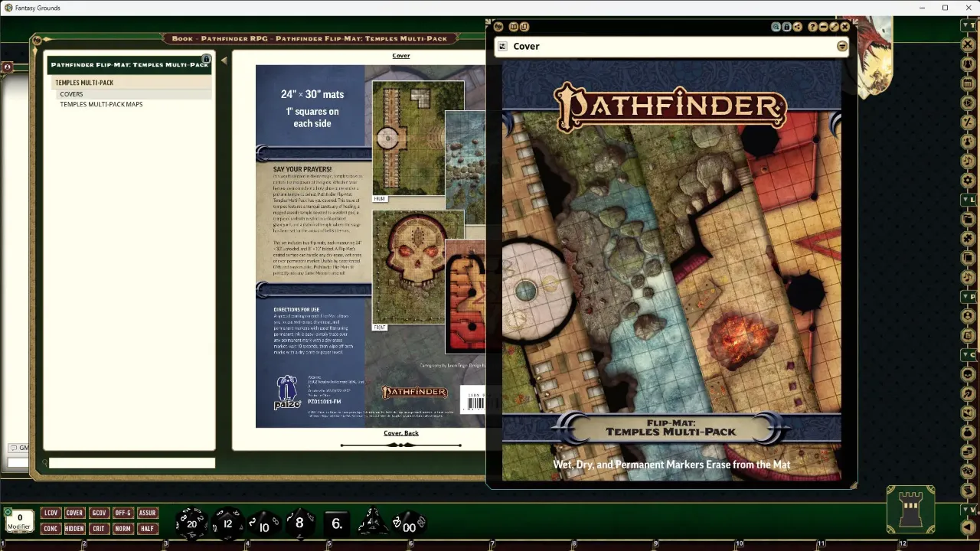Click the share icon in Cover window toolbar

click(797, 27)
